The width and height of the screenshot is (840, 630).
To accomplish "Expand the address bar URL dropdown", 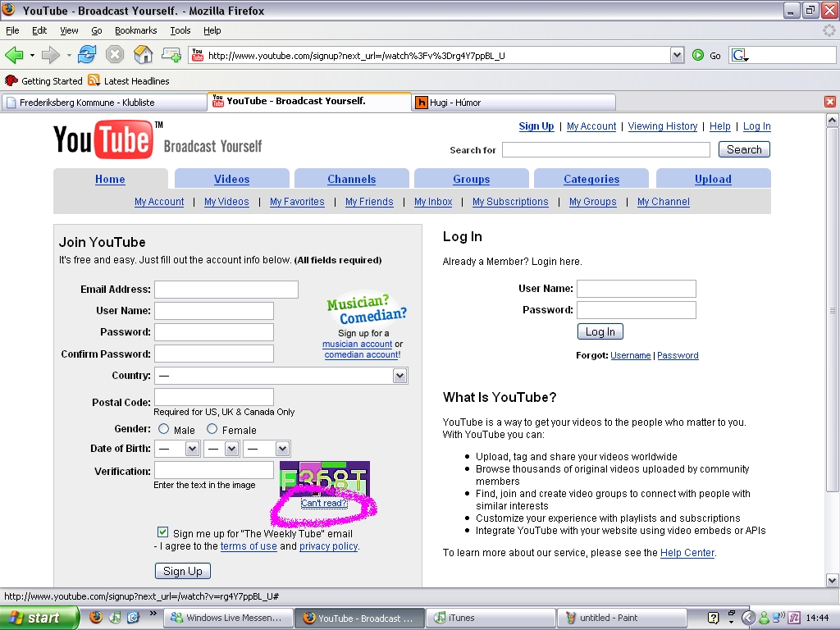I will (x=677, y=55).
